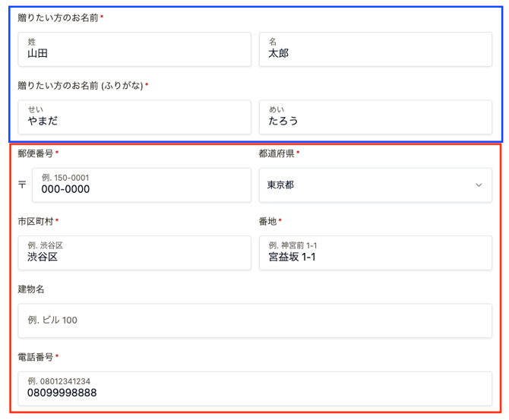
Task: Click the 番地 field containing 宮益坂 1-1
Action: [375, 252]
